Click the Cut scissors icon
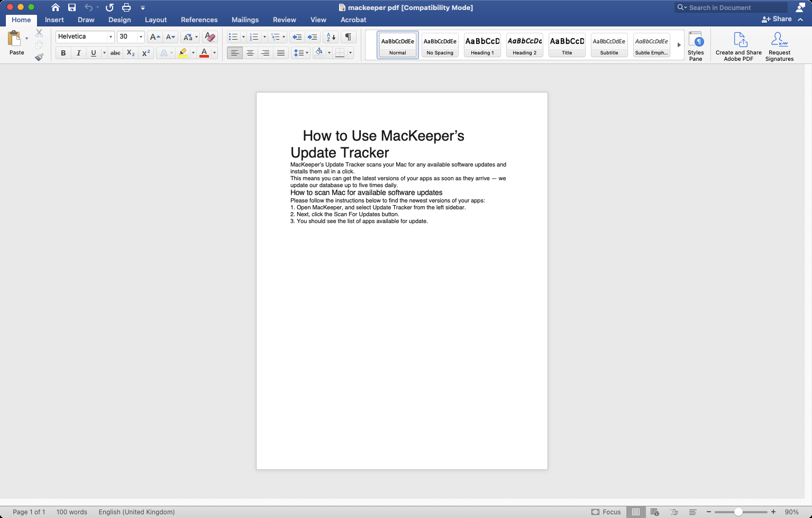The image size is (812, 518). click(x=39, y=33)
